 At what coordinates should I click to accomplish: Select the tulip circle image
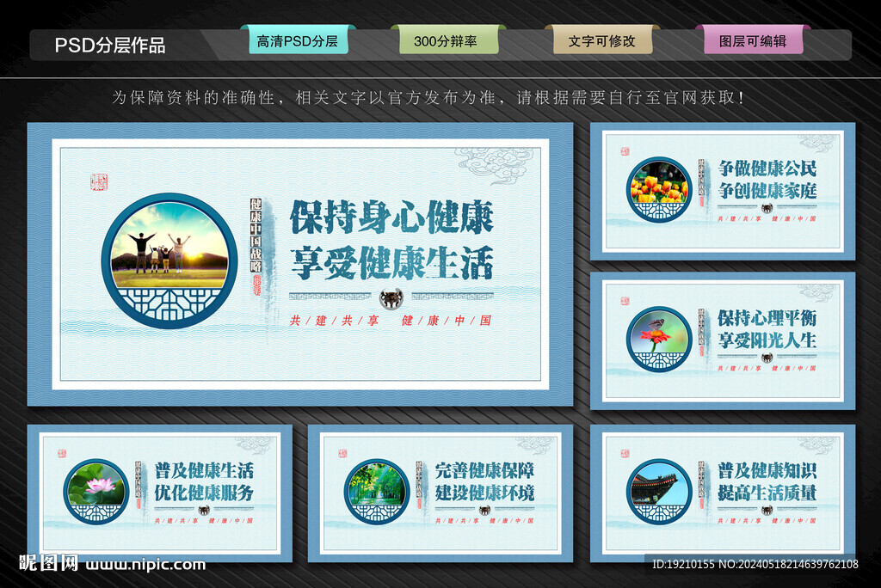tap(659, 189)
